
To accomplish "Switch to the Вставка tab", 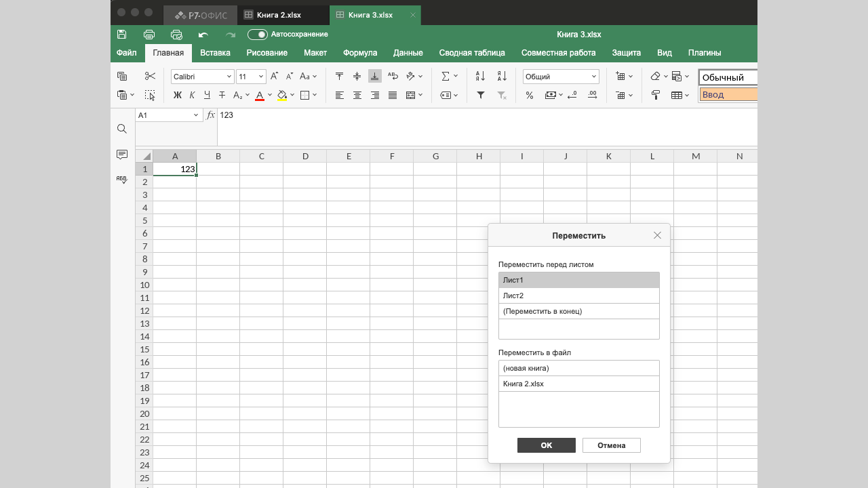I will point(215,53).
